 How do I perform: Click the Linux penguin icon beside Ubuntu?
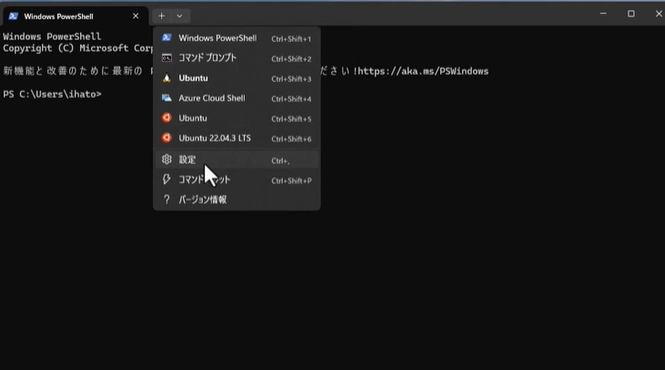coord(167,78)
